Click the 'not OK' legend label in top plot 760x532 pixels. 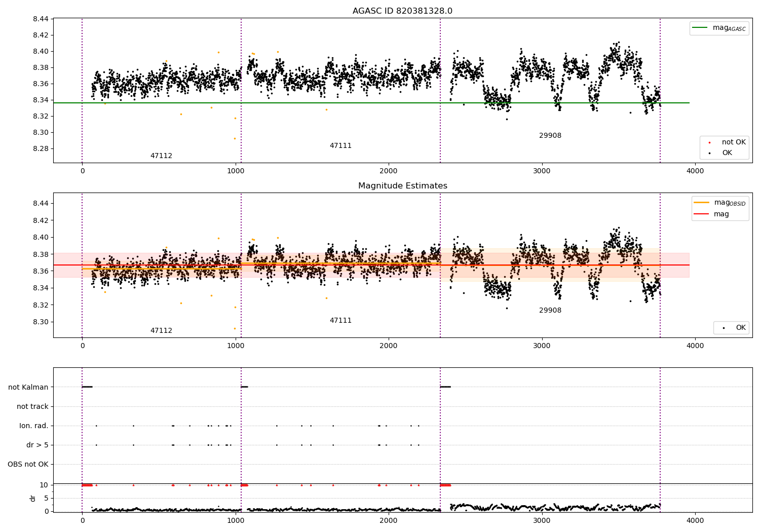pyautogui.click(x=734, y=142)
